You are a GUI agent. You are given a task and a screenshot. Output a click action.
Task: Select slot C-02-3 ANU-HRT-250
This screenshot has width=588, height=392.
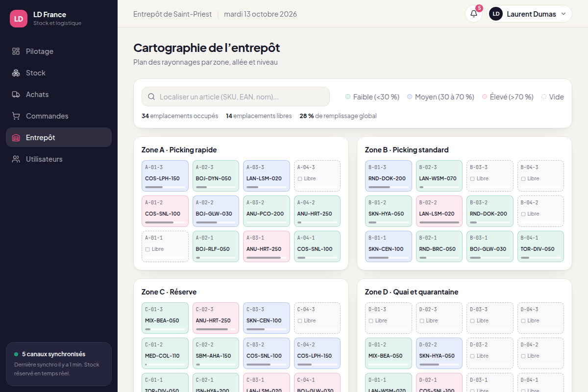tap(216, 318)
